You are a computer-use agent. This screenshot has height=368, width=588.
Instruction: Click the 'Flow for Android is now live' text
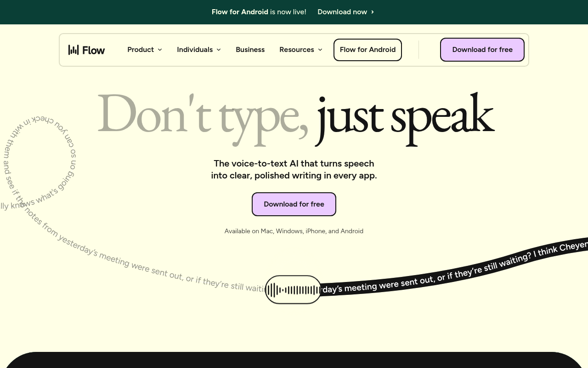pyautogui.click(x=259, y=12)
